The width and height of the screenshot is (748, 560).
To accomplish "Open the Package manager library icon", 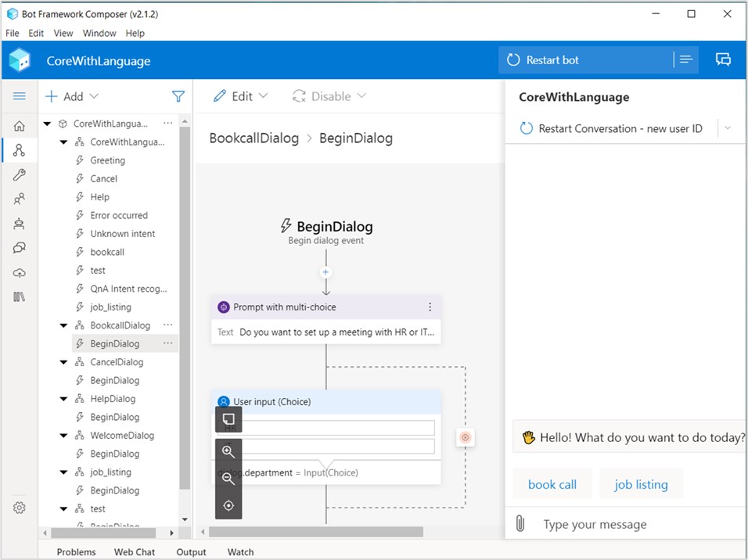I will tap(20, 297).
